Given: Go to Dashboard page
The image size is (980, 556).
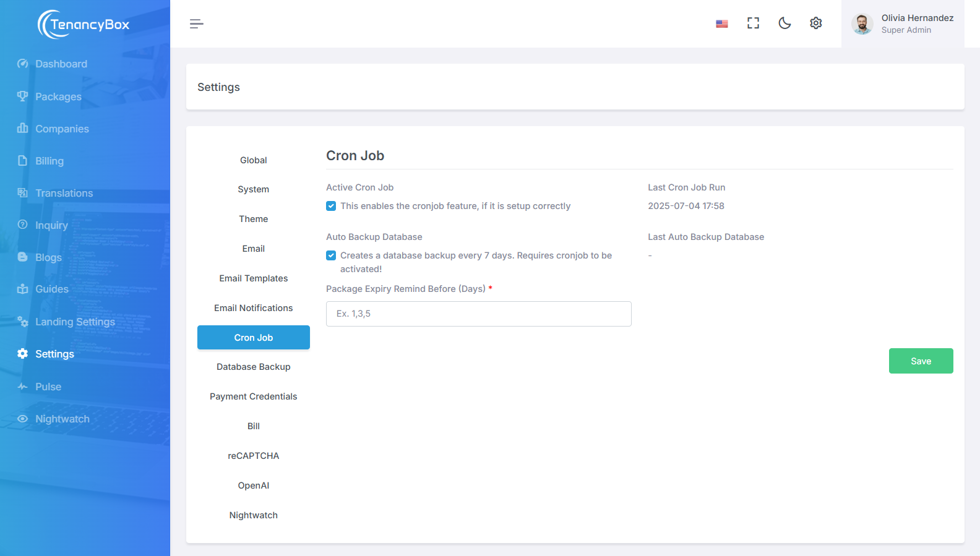Looking at the screenshot, I should coord(61,64).
